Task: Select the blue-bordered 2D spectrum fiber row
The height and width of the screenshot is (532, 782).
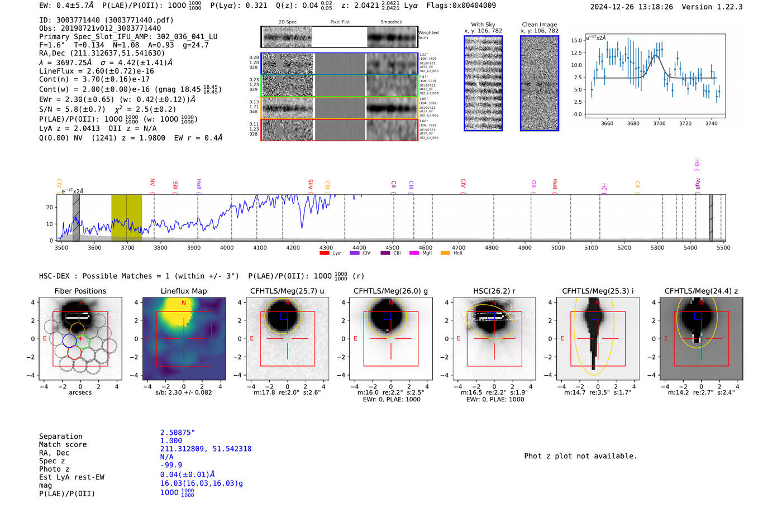Action: [x=340, y=64]
